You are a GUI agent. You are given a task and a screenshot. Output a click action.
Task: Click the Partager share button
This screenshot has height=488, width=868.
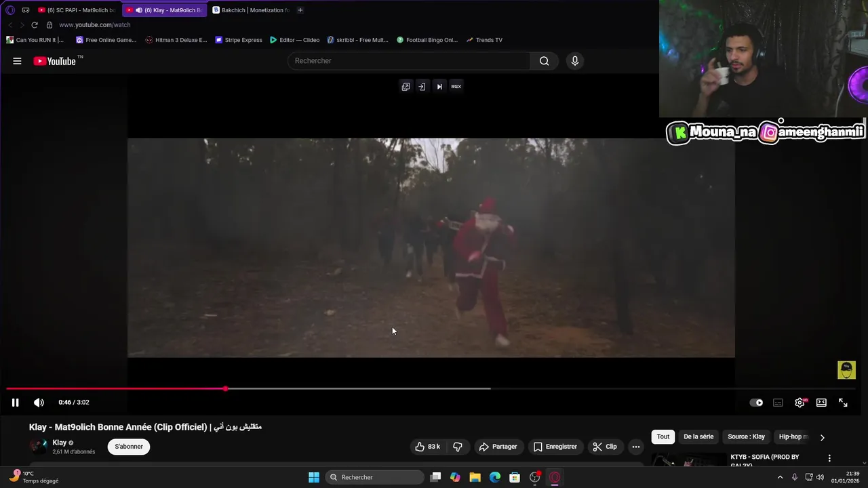pos(498,447)
